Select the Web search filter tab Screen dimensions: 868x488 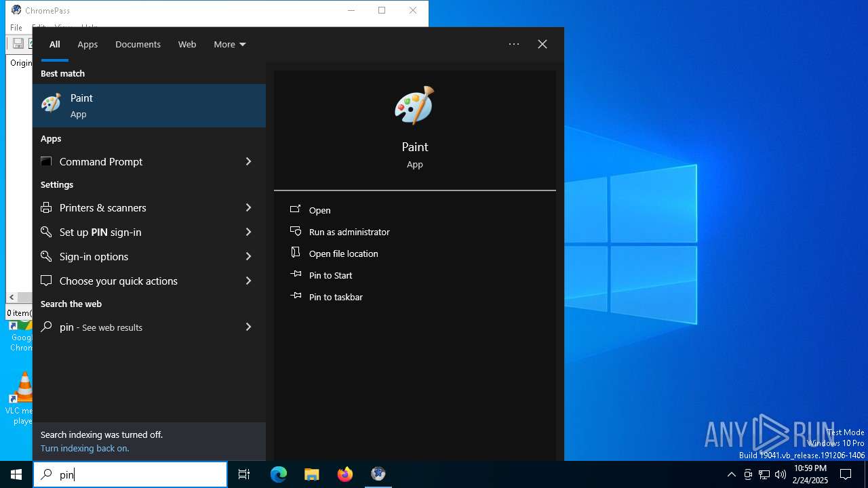pos(187,44)
